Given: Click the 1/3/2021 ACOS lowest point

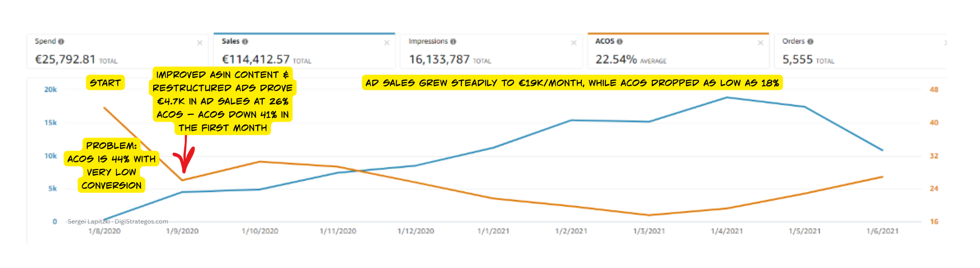Looking at the screenshot, I should pyautogui.click(x=649, y=215).
